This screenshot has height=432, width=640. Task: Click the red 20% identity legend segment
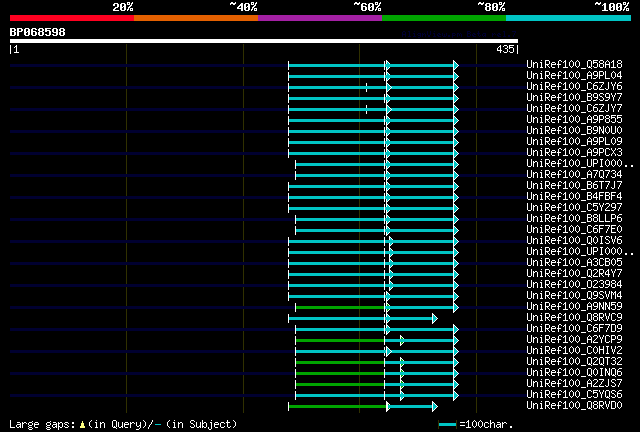pyautogui.click(x=72, y=18)
